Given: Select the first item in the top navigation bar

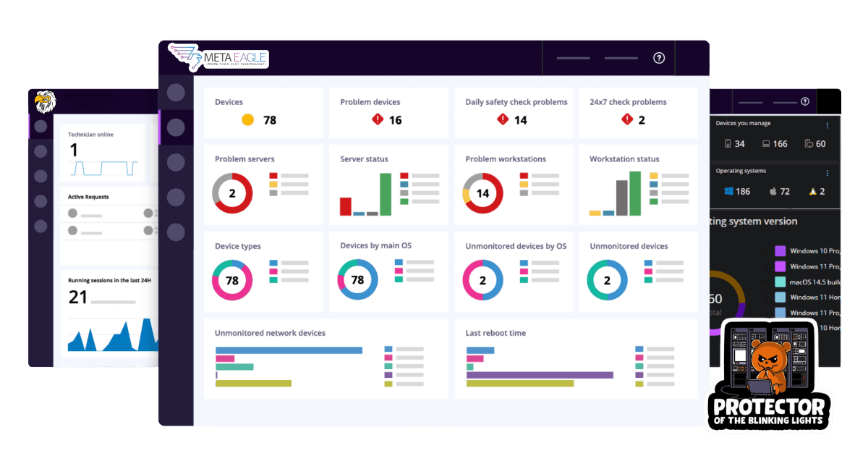Looking at the screenshot, I should (x=572, y=58).
